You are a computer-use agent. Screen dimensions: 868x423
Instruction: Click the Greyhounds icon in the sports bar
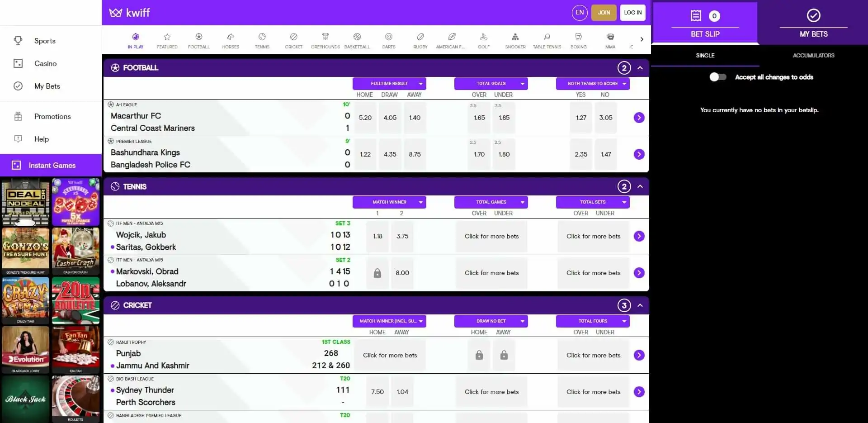pyautogui.click(x=325, y=40)
